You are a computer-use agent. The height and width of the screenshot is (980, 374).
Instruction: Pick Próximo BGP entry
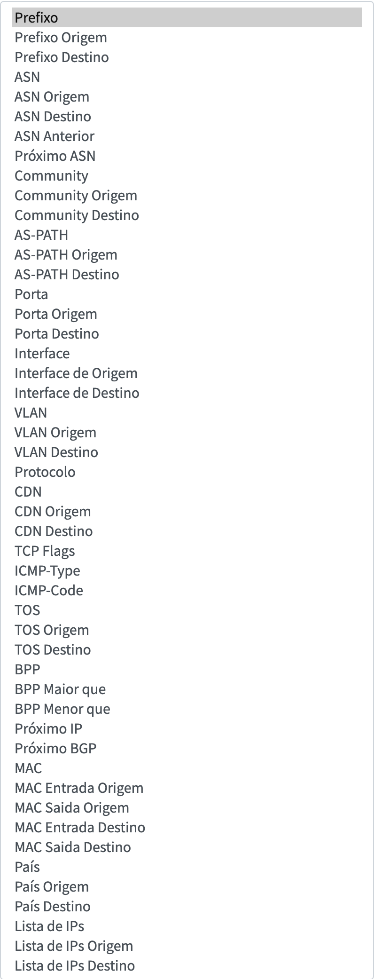click(x=187, y=748)
